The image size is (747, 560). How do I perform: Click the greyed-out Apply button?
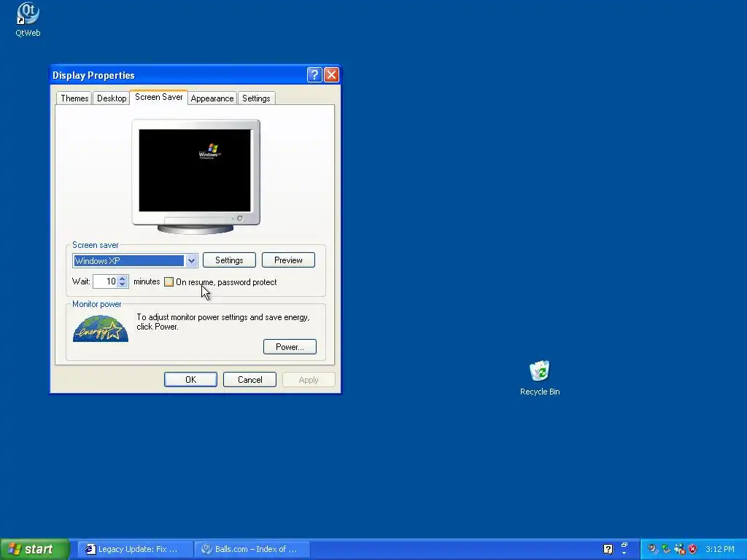click(x=309, y=379)
